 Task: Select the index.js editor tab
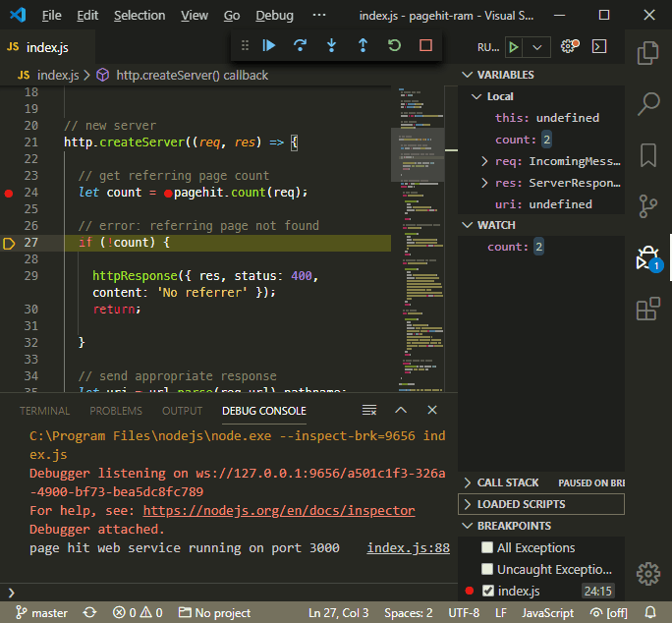tap(47, 47)
